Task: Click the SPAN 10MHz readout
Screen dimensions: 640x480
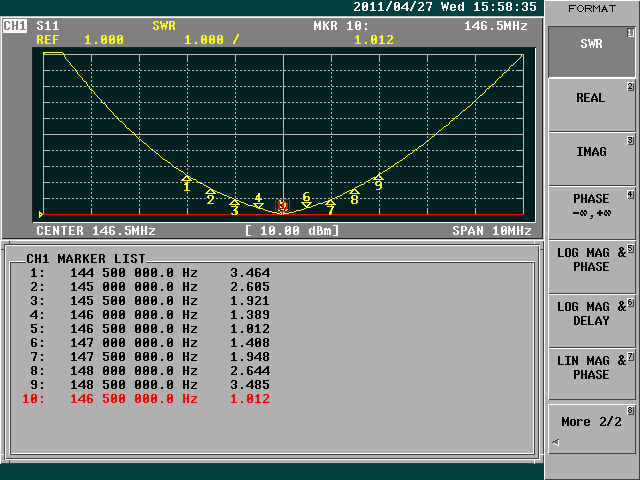Action: pyautogui.click(x=492, y=231)
